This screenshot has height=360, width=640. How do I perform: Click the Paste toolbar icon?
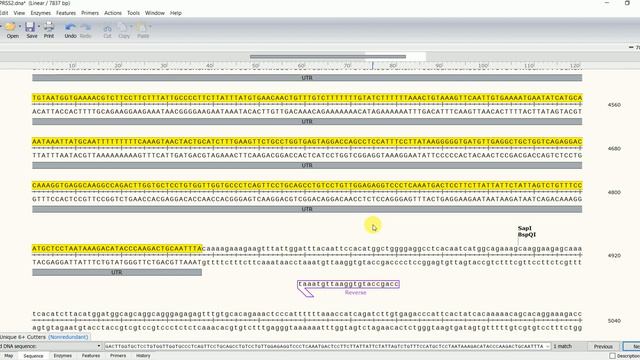pyautogui.click(x=141, y=27)
